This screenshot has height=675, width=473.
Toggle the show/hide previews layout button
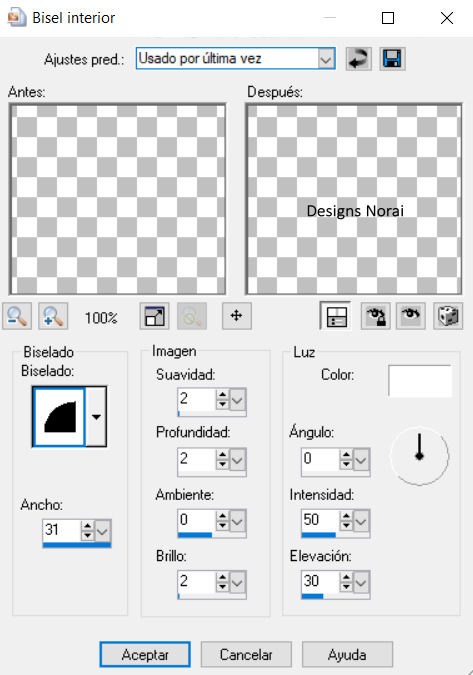[x=336, y=316]
